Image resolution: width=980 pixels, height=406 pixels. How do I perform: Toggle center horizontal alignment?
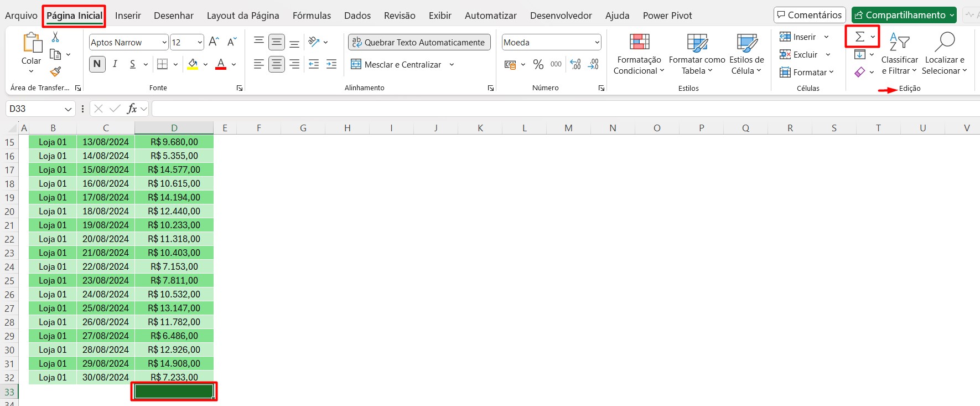pyautogui.click(x=277, y=64)
